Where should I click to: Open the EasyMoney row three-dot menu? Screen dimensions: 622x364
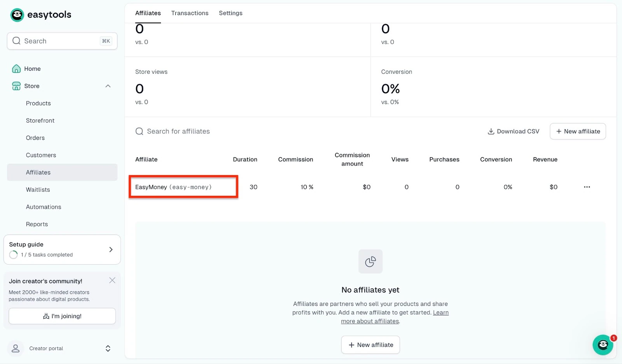coord(587,187)
